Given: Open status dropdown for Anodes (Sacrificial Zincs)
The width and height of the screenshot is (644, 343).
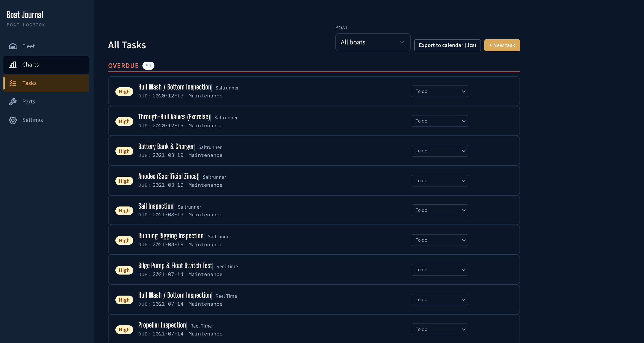Looking at the screenshot, I should (x=440, y=181).
